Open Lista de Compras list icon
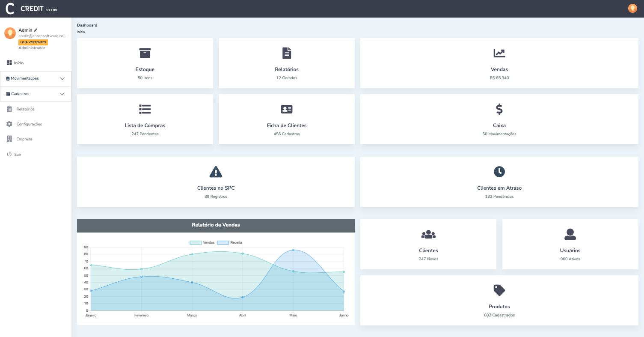 click(x=145, y=109)
